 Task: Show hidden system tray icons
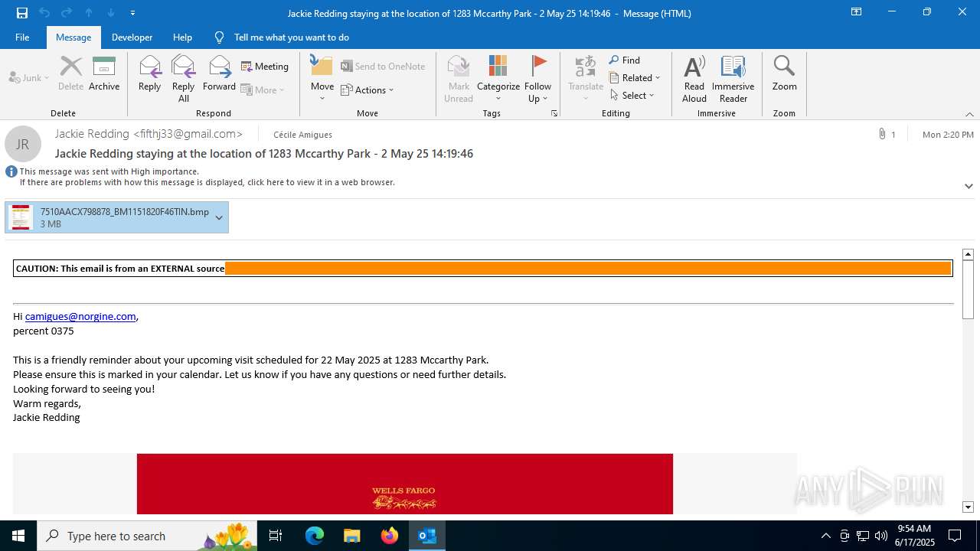click(825, 536)
